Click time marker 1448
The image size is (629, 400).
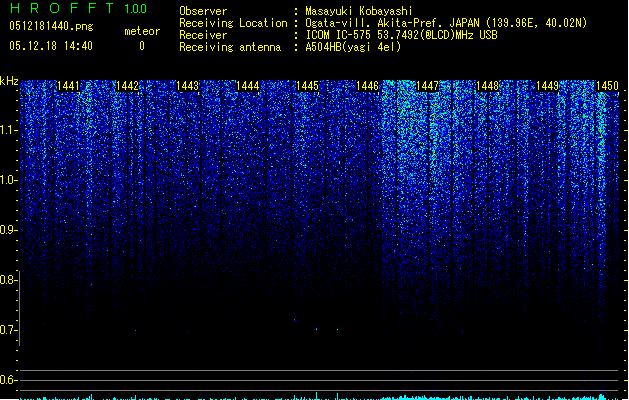tap(487, 86)
